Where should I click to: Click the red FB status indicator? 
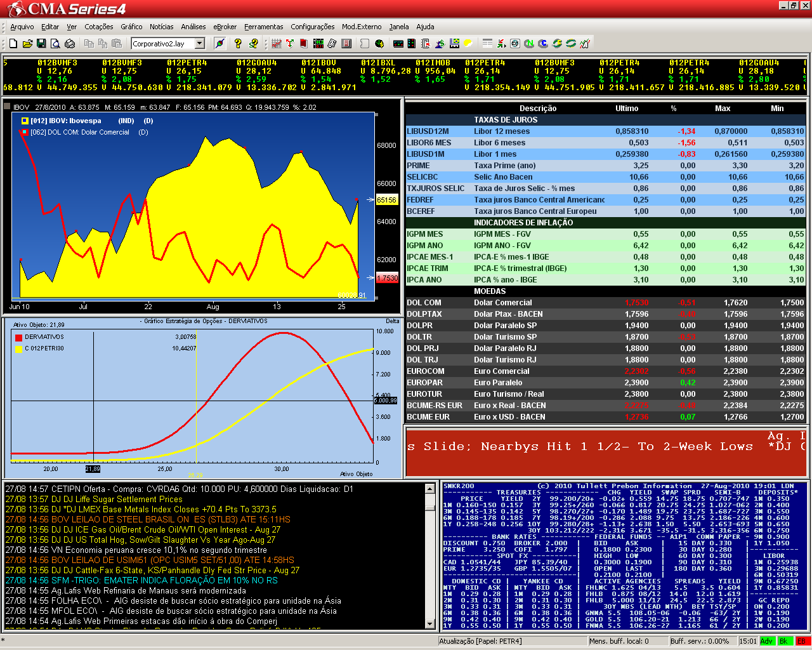[802, 641]
